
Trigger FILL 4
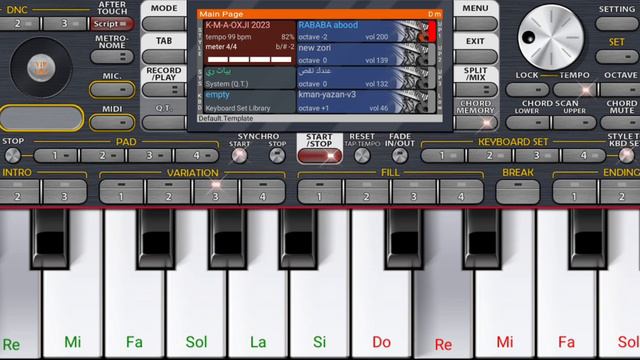pos(461,191)
